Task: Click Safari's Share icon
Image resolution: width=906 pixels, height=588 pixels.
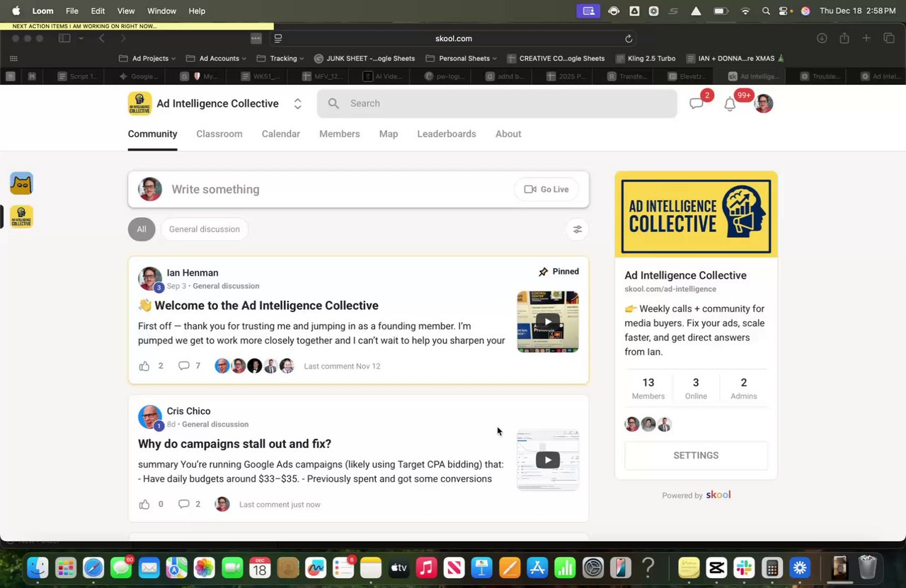Action: [x=844, y=38]
